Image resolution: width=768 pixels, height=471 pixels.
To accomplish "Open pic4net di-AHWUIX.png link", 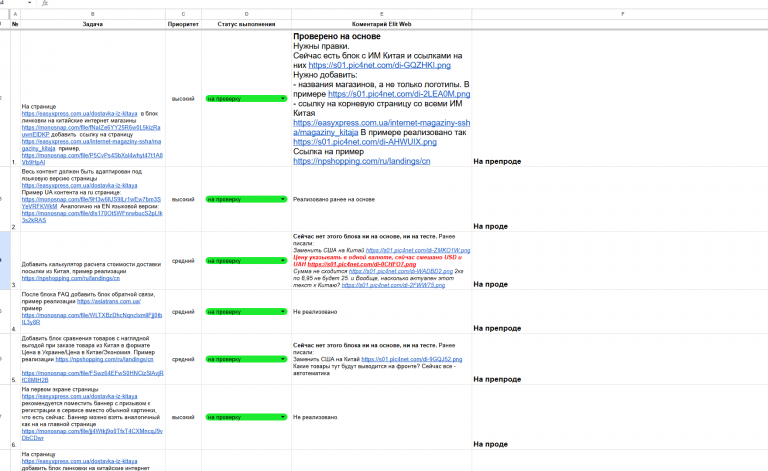I will tap(365, 142).
